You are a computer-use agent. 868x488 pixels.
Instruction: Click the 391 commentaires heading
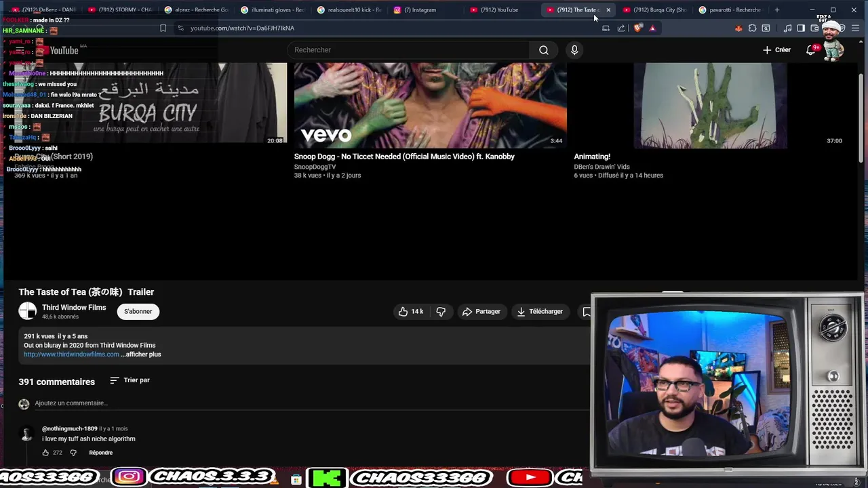click(x=56, y=382)
